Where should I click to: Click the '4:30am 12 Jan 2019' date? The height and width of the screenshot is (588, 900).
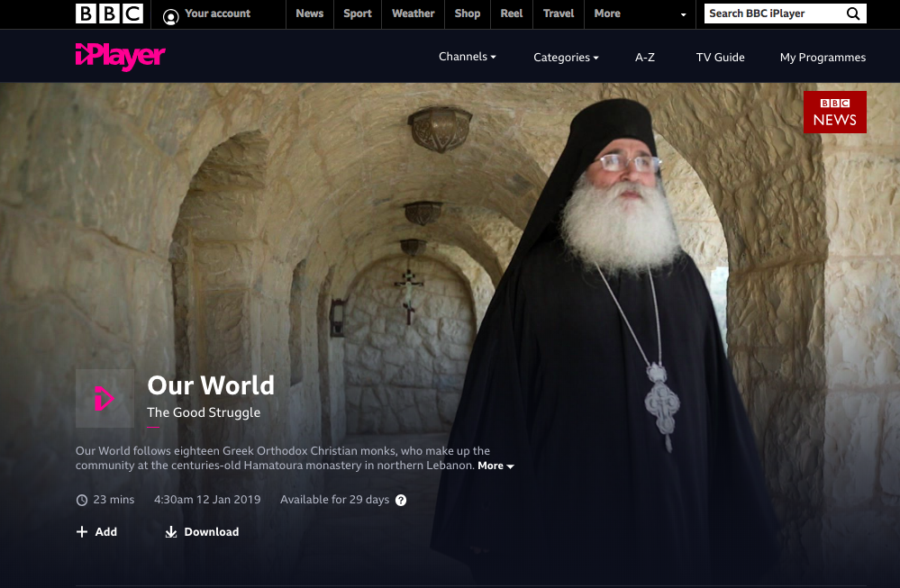[x=207, y=500]
